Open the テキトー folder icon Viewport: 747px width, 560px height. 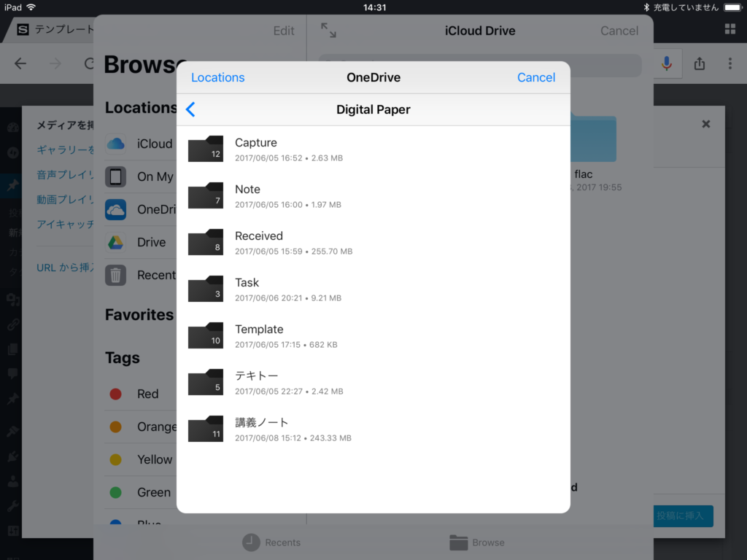(205, 382)
